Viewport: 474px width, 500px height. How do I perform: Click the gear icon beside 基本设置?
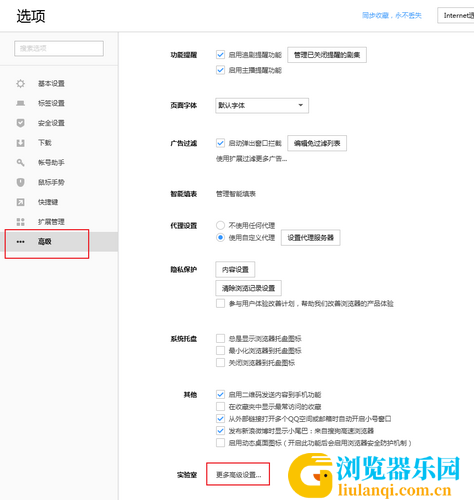pos(20,83)
